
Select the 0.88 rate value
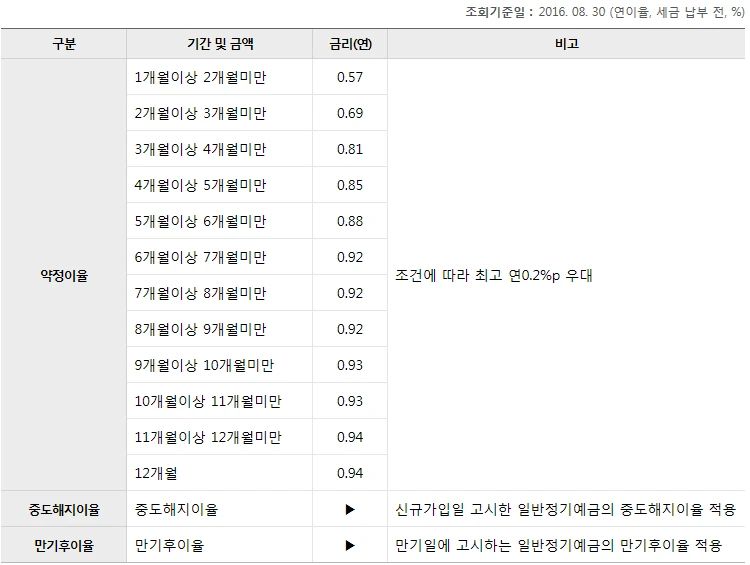[x=350, y=221]
